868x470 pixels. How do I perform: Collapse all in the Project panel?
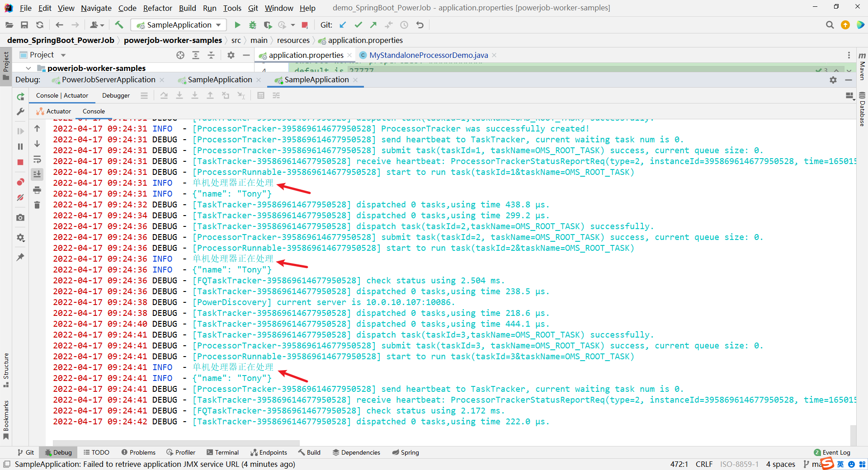click(211, 55)
